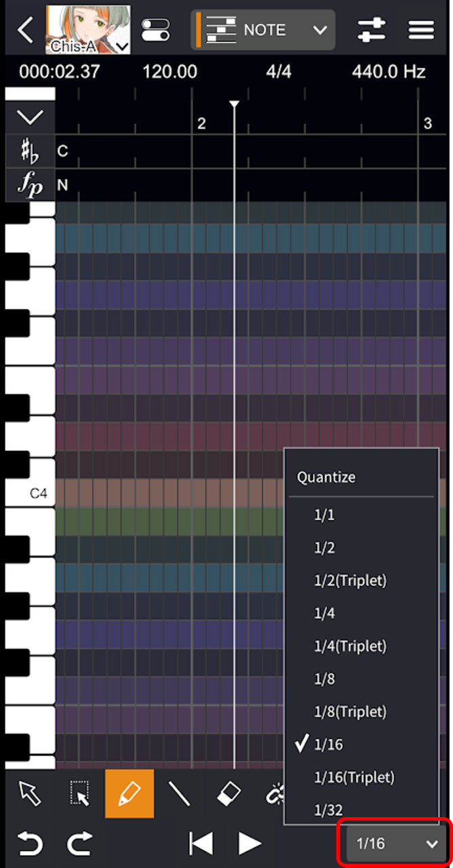
Task: Activate the orange pencil tool
Action: click(130, 793)
